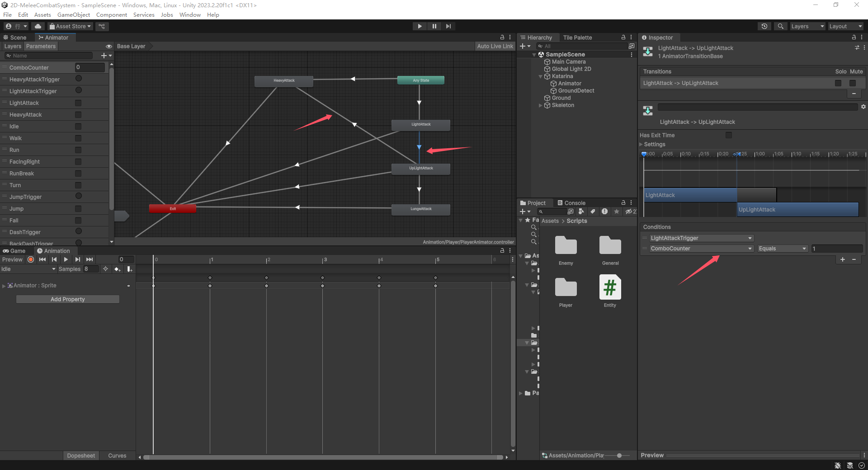Viewport: 868px width, 470px height.
Task: Lock the Inspector panel
Action: [854, 38]
